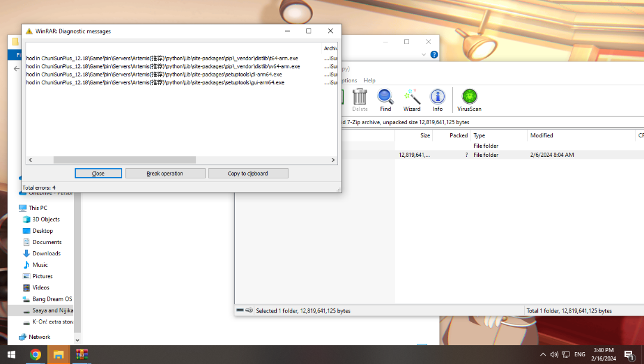Open WinRAR from the taskbar
The width and height of the screenshot is (644, 364).
[x=82, y=355]
